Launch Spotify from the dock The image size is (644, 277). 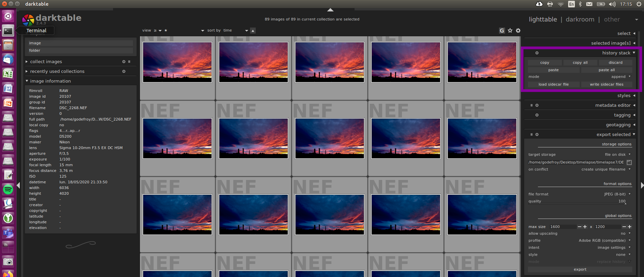click(8, 189)
